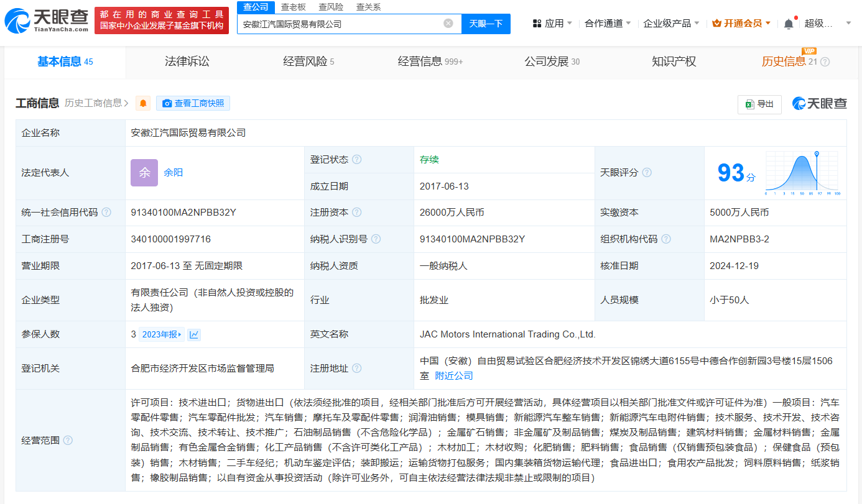Open the notification bell in top navigation
The height and width of the screenshot is (504, 862).
787,22
